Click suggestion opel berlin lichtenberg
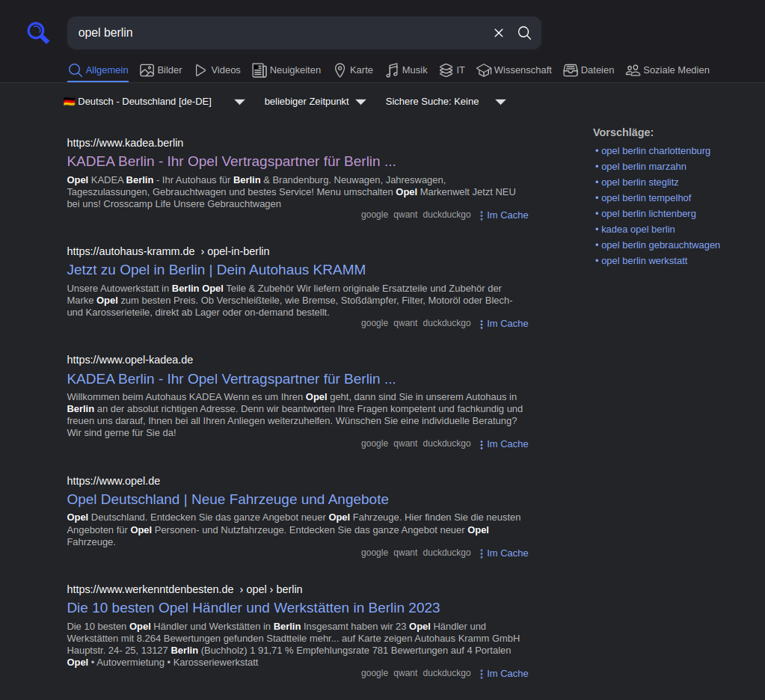The width and height of the screenshot is (765, 700). 648,214
